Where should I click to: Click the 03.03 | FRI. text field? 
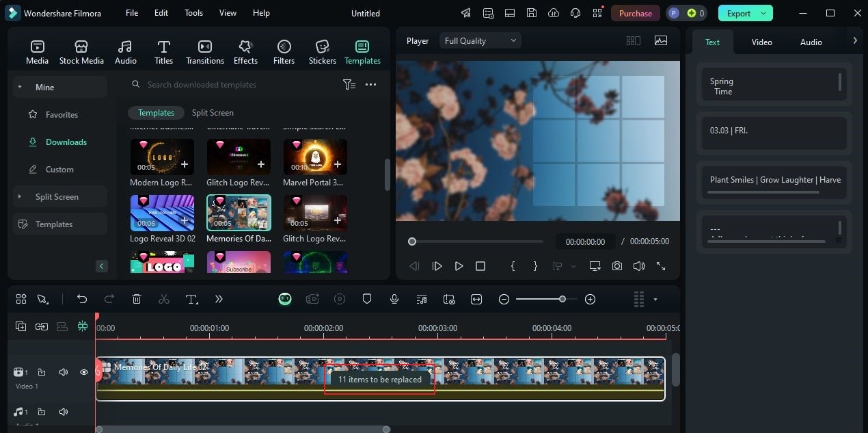[774, 133]
